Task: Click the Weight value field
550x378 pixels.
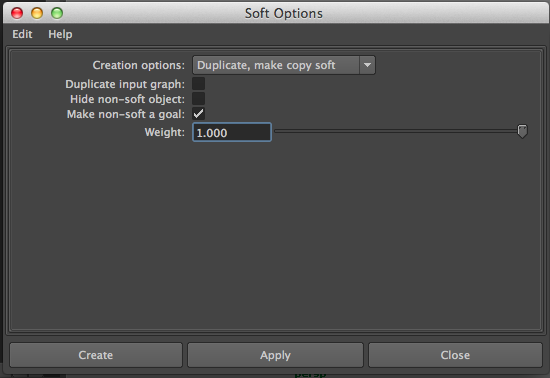Action: pos(232,132)
